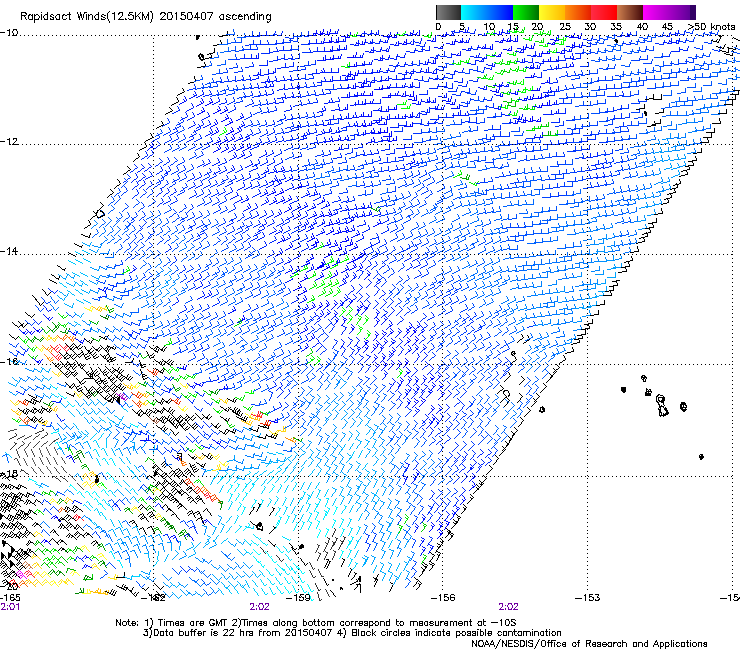Image resolution: width=740 pixels, height=650 pixels.
Task: Click the gray 0-5 knots color swatch
Action: click(448, 12)
